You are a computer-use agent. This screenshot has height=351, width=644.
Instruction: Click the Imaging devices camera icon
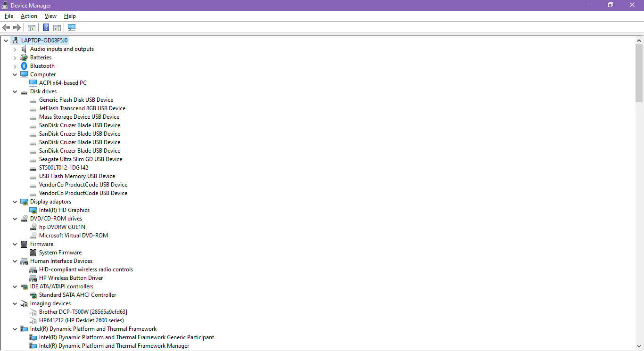[24, 303]
